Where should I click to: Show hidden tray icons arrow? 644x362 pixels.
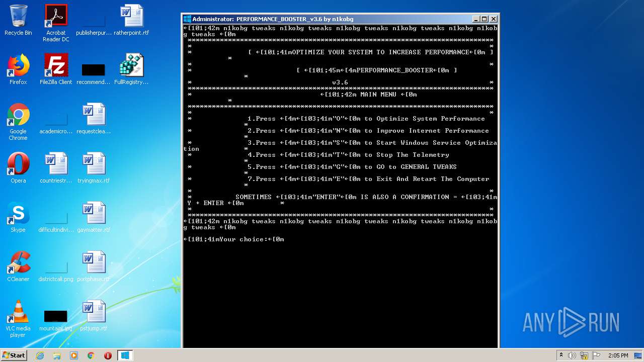(x=561, y=355)
